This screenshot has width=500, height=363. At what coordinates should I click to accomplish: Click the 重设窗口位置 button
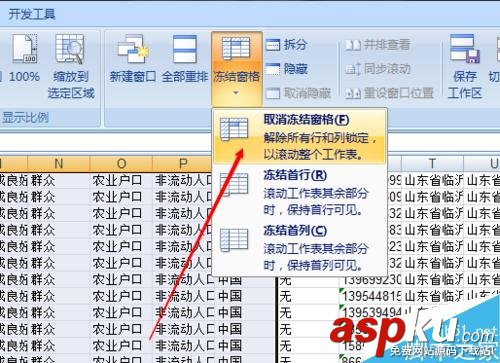tap(389, 93)
